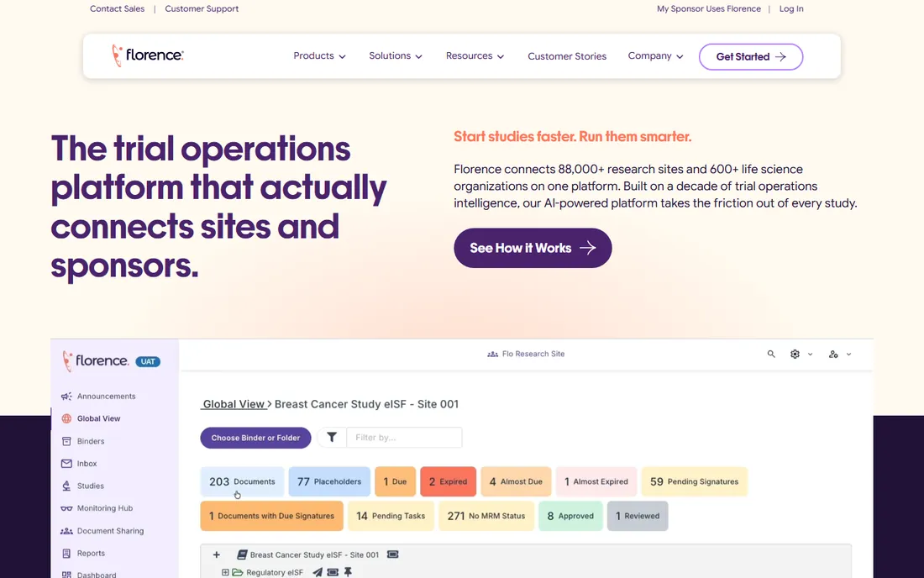924x578 pixels.
Task: Click label icon after Breast Cancer Study eISF
Action: click(393, 554)
